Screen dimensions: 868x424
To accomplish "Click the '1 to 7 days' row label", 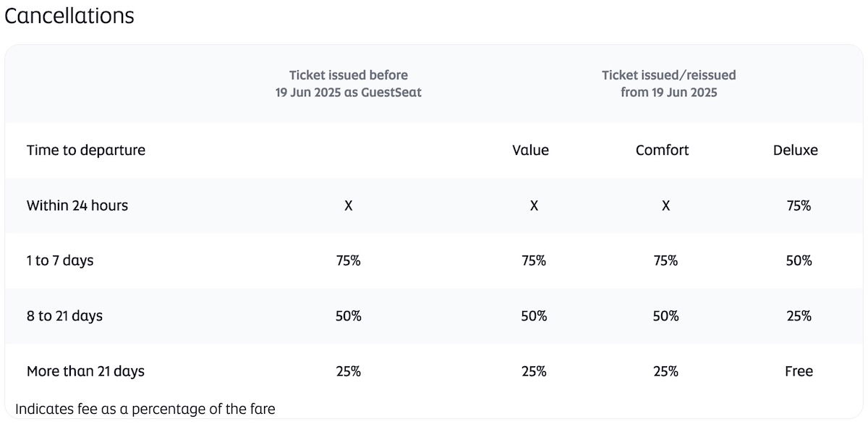I will [x=60, y=260].
